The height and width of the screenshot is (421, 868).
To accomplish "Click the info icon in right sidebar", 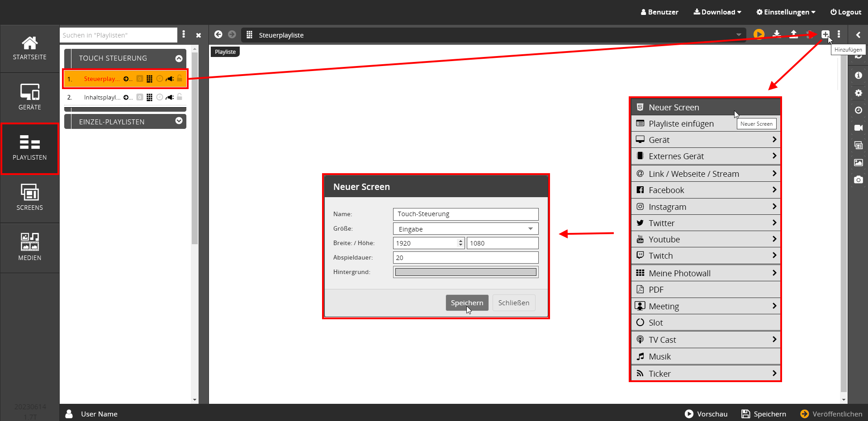I will 858,76.
